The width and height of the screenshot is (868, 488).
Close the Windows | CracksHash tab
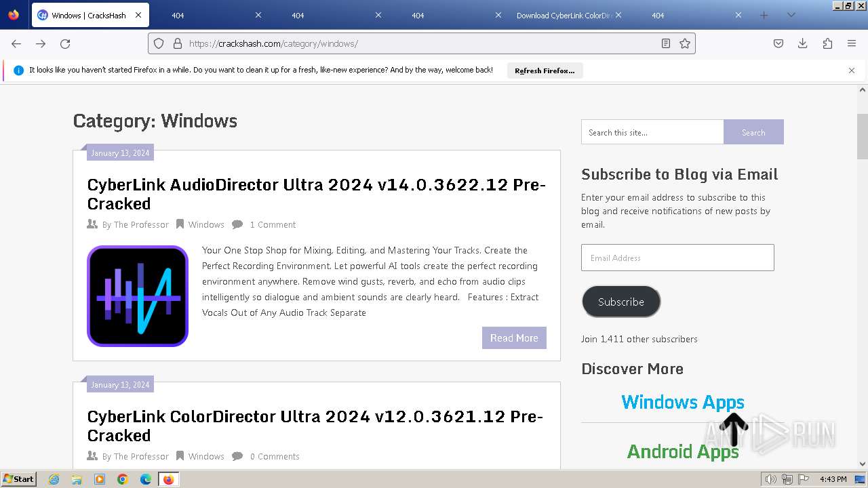pyautogui.click(x=138, y=15)
